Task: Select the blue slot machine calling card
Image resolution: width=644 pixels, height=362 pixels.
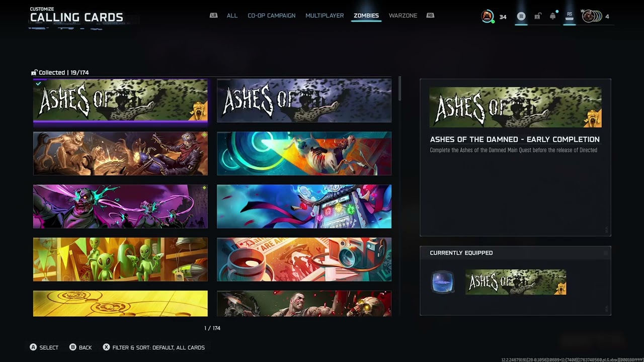Action: pyautogui.click(x=304, y=206)
